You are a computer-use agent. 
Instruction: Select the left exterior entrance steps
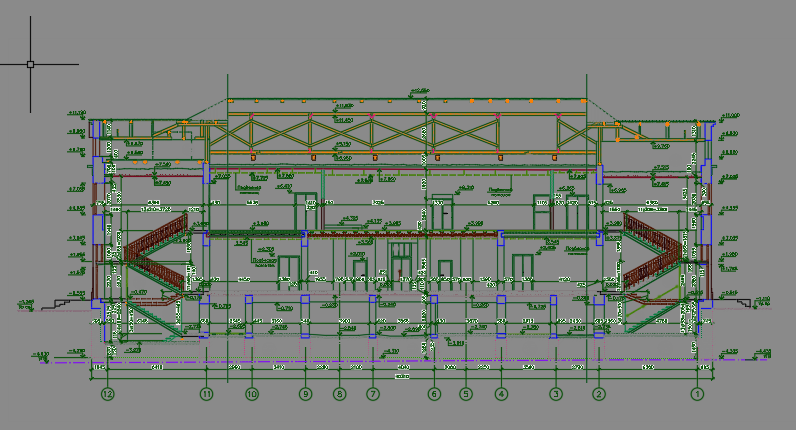click(x=65, y=299)
